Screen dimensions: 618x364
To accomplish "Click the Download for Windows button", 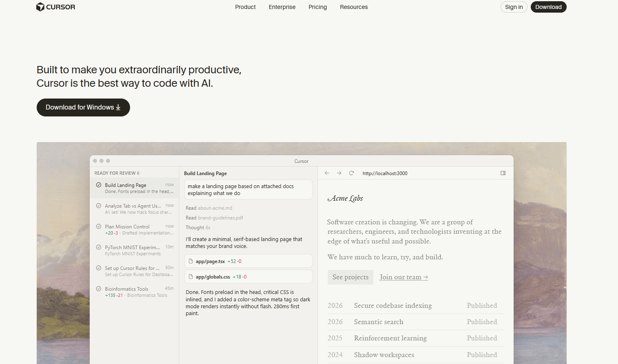I will click(x=83, y=107).
